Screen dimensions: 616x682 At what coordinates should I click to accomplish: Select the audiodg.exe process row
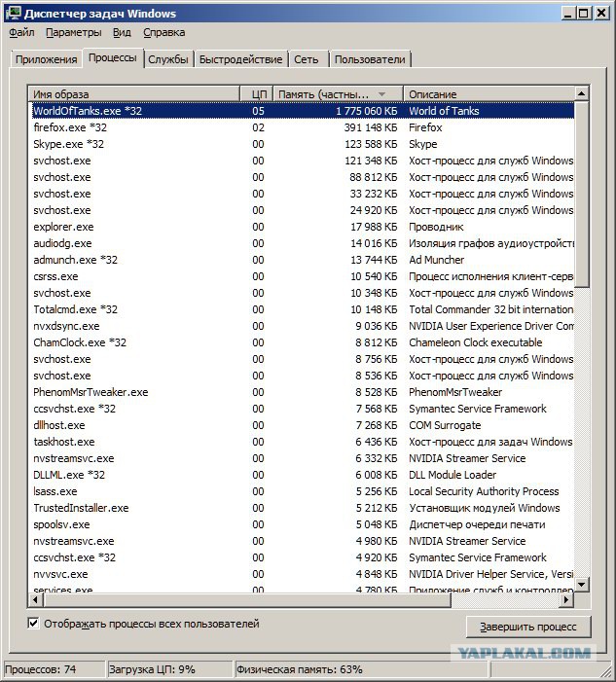tap(303, 243)
